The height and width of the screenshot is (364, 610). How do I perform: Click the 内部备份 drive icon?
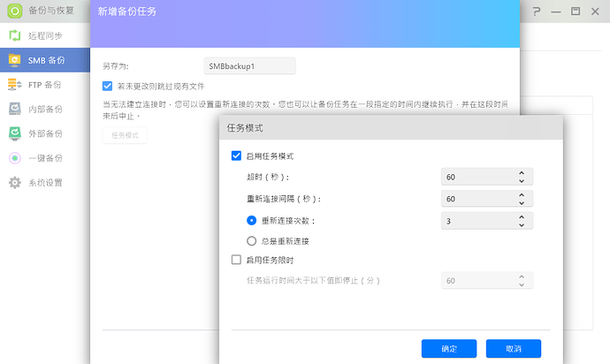click(14, 110)
